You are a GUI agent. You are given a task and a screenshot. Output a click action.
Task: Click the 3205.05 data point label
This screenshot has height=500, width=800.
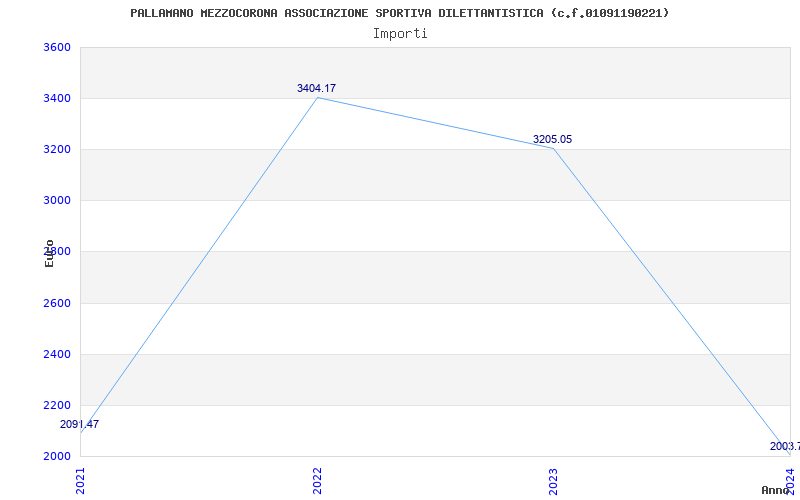click(553, 139)
